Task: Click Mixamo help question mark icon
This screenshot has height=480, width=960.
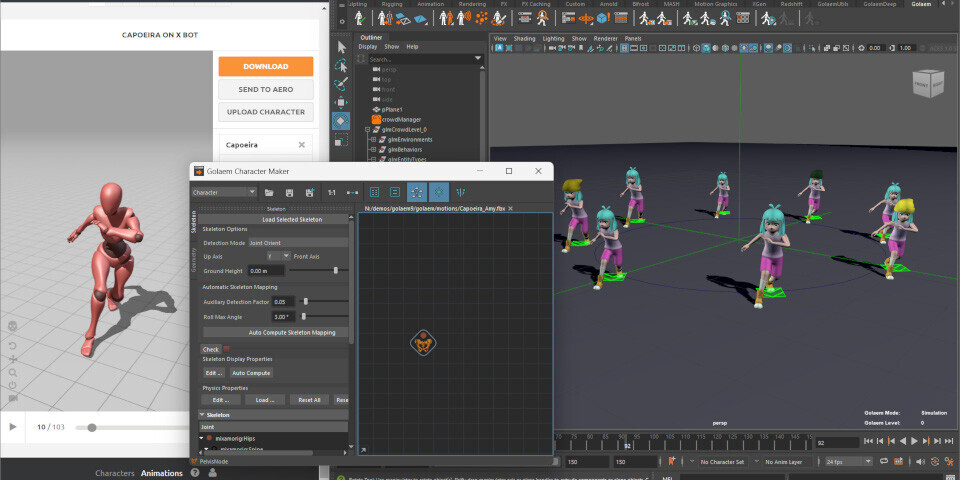Action: point(195,473)
